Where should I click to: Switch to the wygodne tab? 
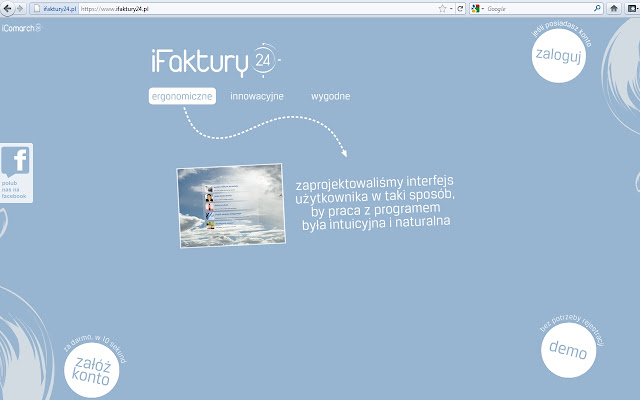point(331,96)
